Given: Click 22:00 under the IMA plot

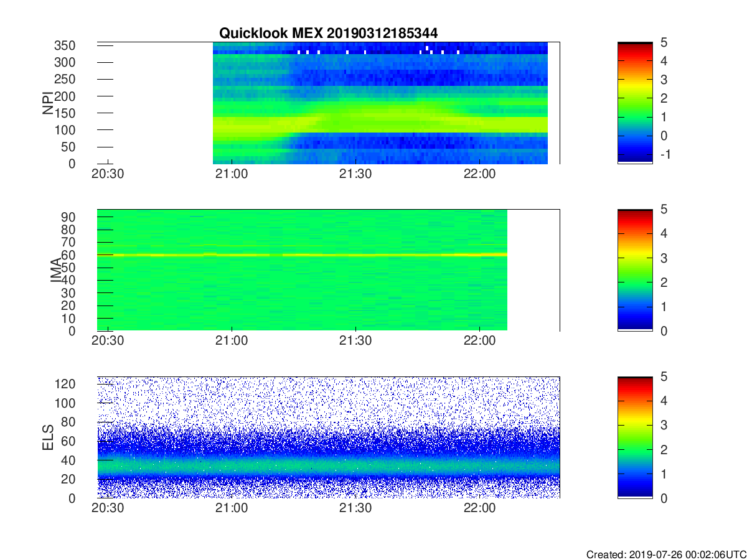Looking at the screenshot, I should (479, 342).
